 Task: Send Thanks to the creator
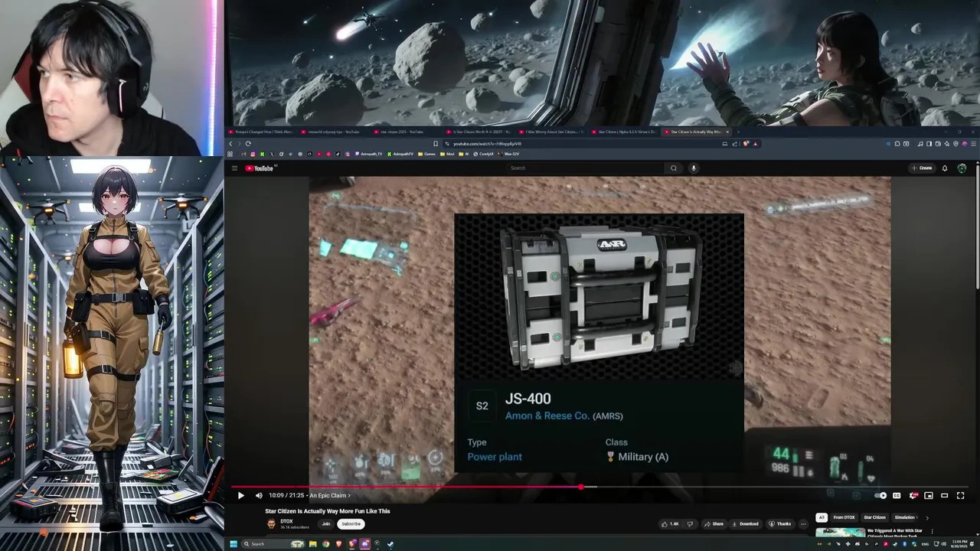coord(780,524)
